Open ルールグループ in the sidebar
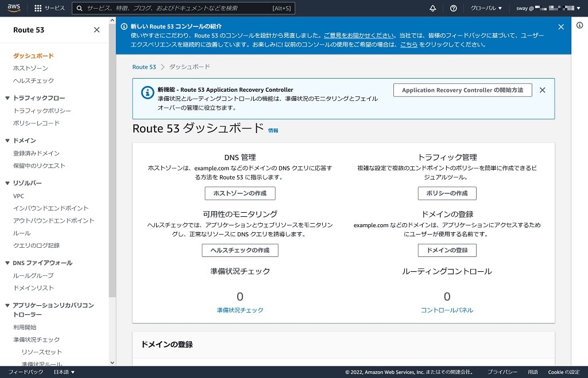 (33, 275)
